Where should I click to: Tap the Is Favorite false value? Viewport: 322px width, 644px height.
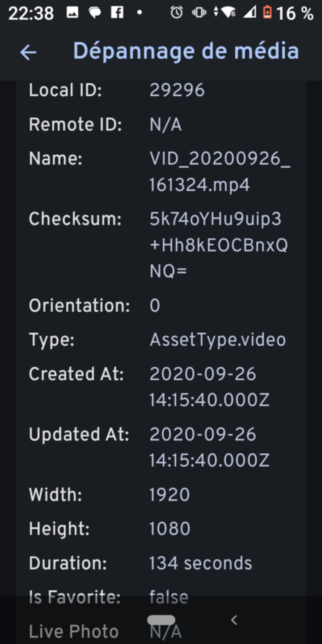tap(169, 597)
